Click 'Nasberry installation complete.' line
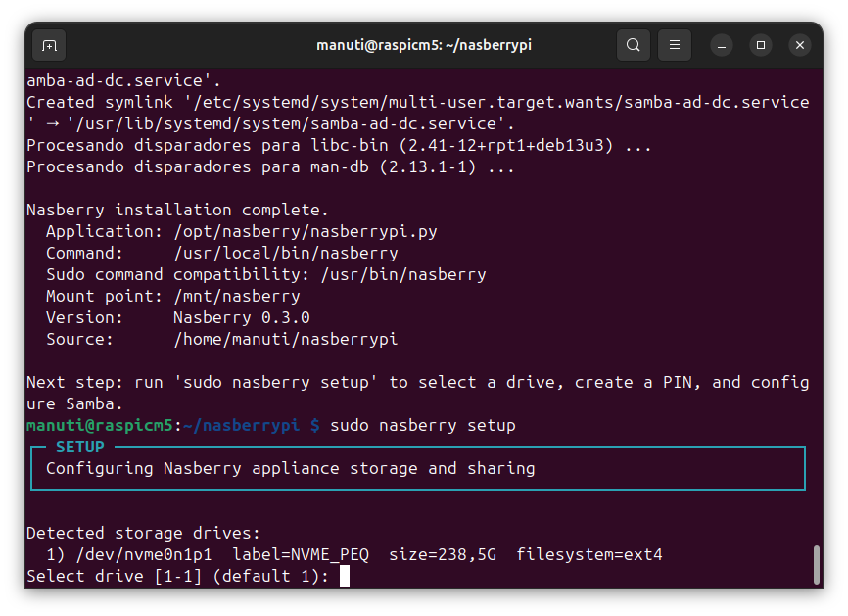 tap(177, 210)
